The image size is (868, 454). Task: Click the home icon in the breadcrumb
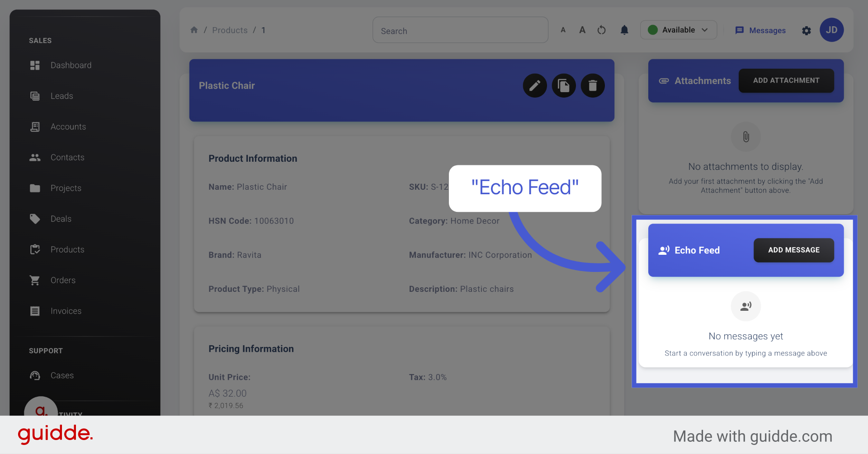194,30
